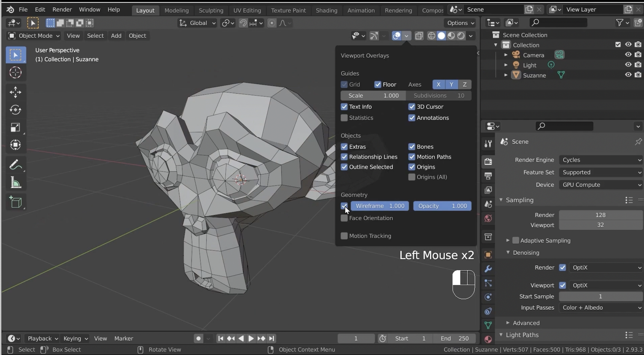Enable Face Orientation checkbox

[x=344, y=218]
